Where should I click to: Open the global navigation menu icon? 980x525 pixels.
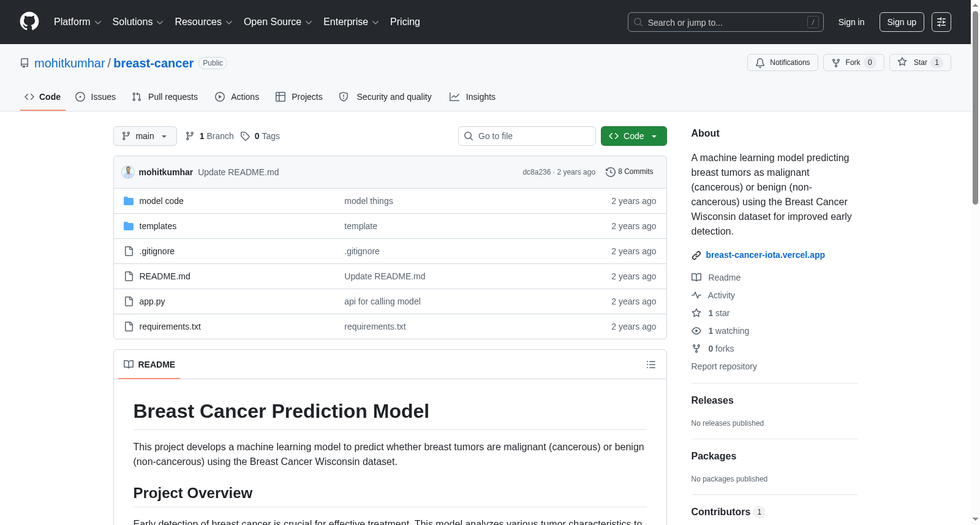click(941, 22)
